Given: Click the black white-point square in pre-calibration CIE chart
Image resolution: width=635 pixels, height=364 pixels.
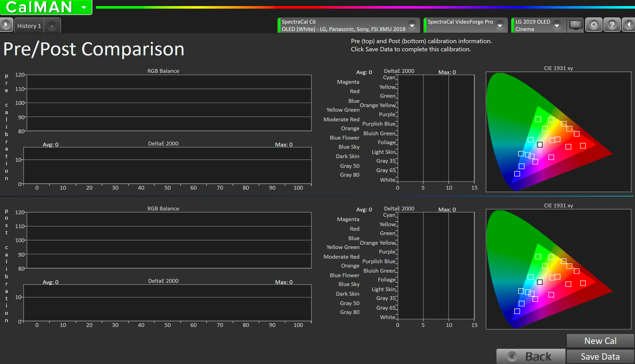Looking at the screenshot, I should 540,145.
